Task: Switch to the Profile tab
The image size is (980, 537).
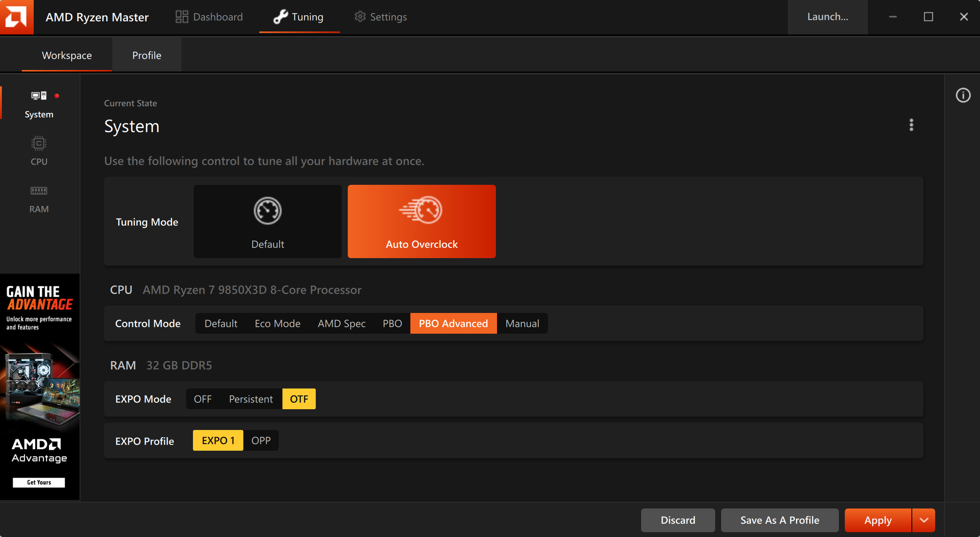Action: point(147,55)
